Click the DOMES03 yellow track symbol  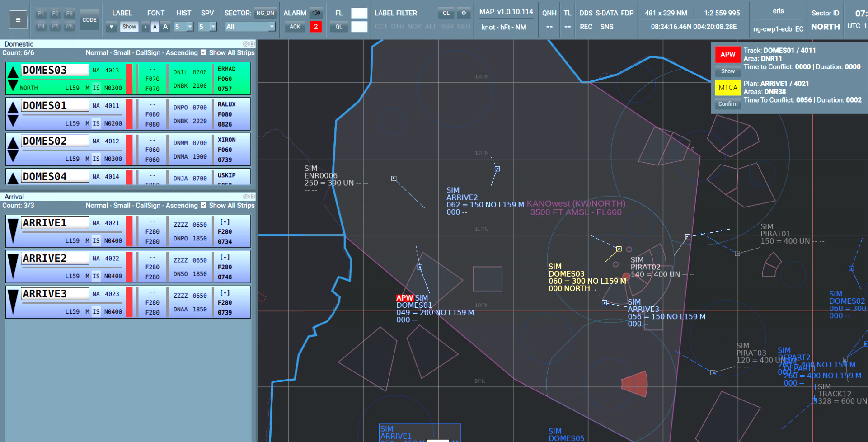[x=619, y=249]
